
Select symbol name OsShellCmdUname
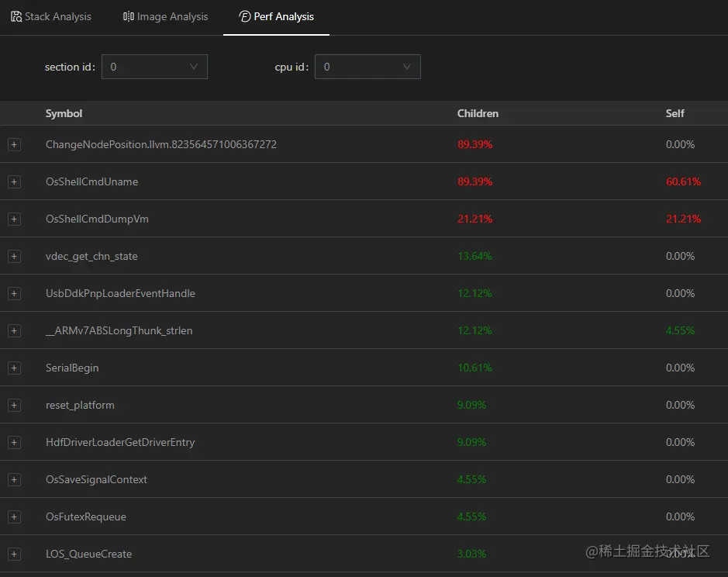[x=92, y=181]
